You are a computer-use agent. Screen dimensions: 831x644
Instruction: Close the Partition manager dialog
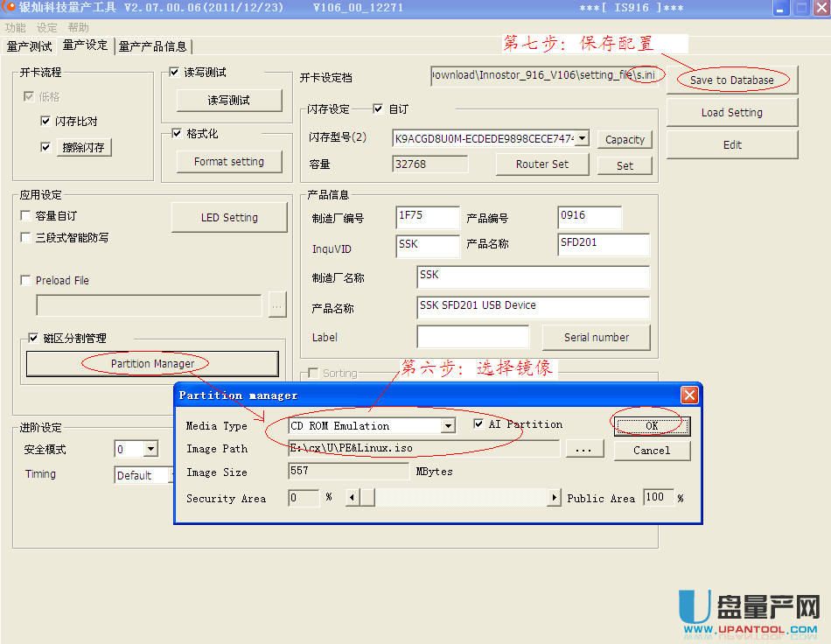click(x=689, y=395)
